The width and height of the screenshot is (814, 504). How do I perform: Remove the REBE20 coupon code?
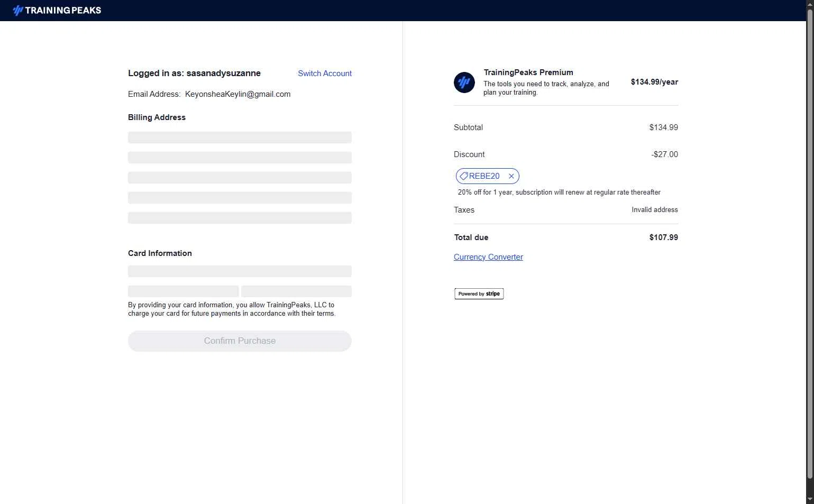coord(511,176)
